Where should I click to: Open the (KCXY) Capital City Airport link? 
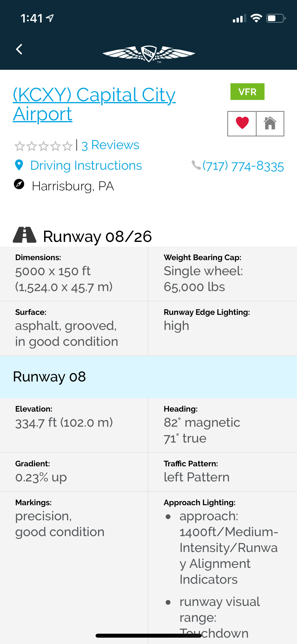click(94, 104)
